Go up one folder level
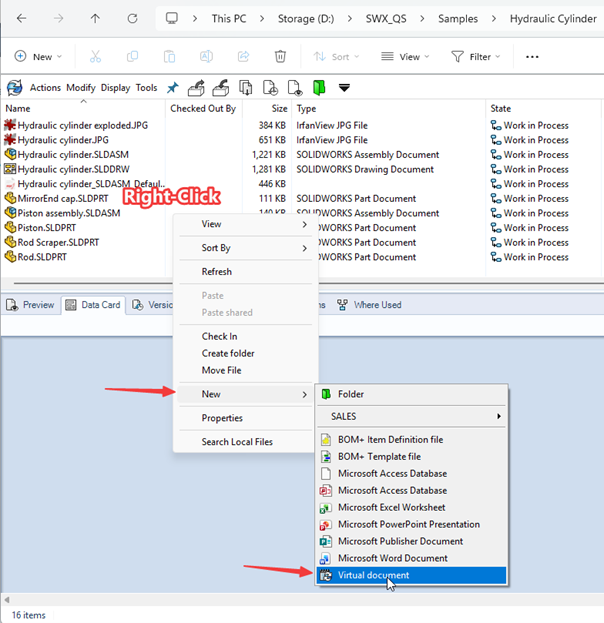Viewport: 604px width, 623px height. (95, 18)
